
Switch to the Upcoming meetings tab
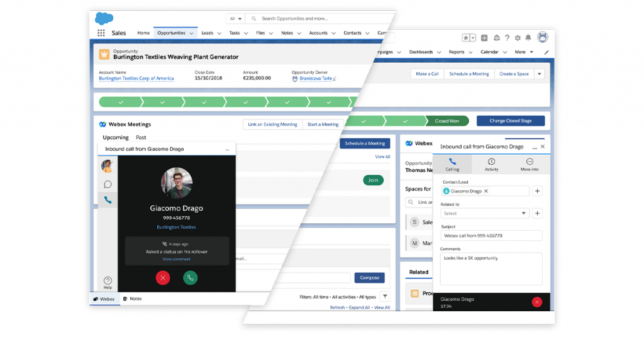tap(116, 138)
